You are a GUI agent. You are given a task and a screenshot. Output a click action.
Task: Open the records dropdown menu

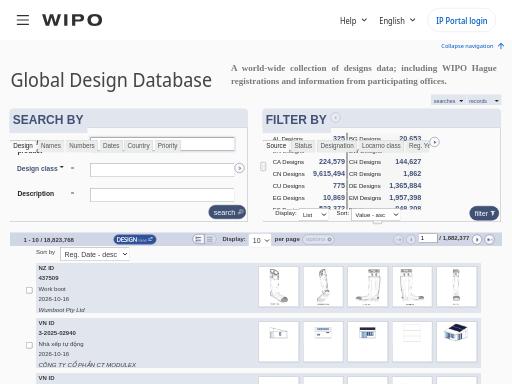tap(483, 101)
